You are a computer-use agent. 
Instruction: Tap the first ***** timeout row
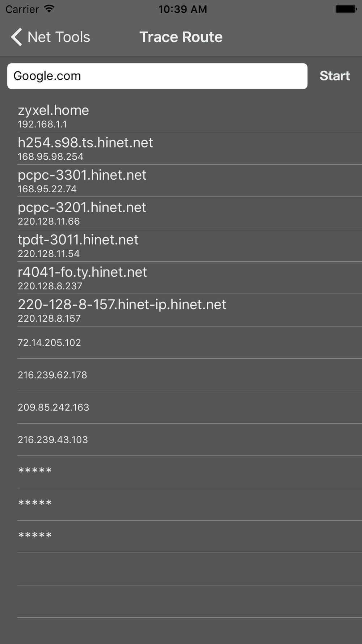[x=181, y=472]
